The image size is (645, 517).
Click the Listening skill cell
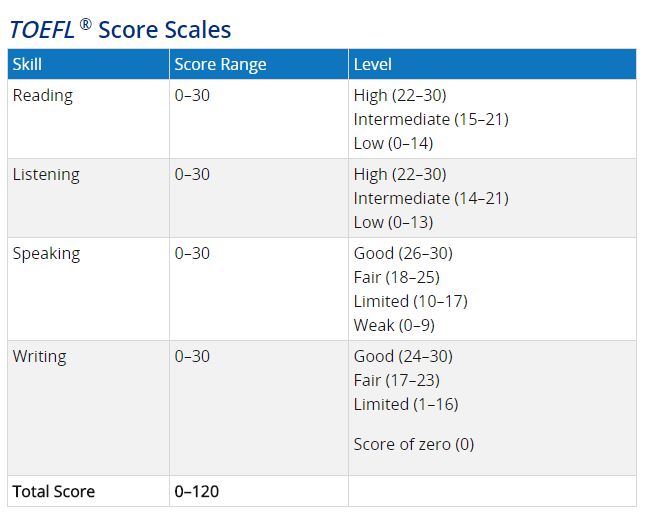(46, 175)
